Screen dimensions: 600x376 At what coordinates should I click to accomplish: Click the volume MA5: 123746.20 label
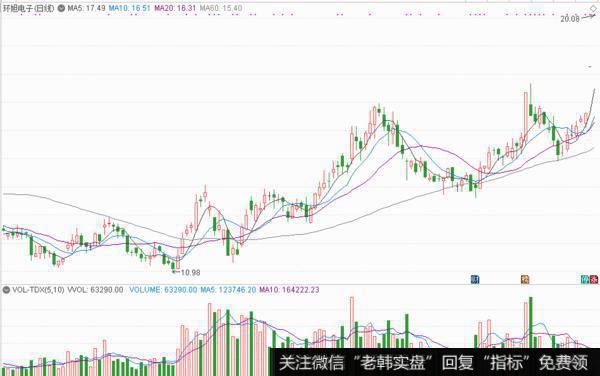228,290
